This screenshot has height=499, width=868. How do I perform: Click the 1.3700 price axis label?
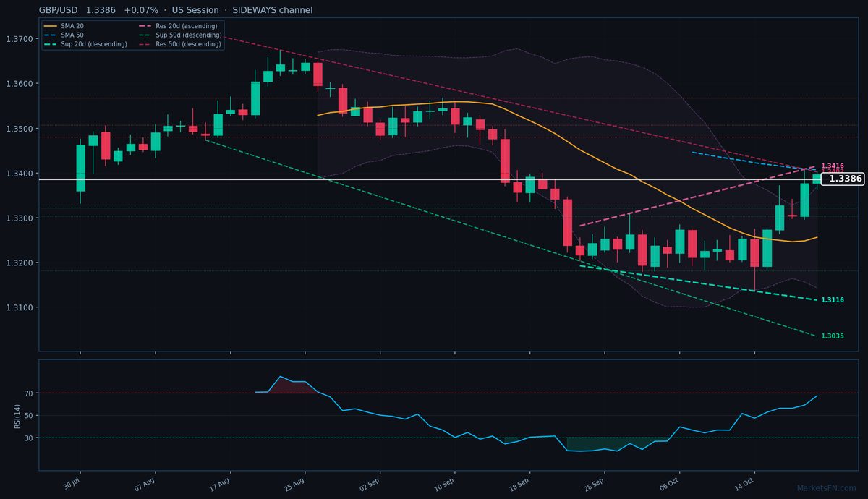point(20,39)
